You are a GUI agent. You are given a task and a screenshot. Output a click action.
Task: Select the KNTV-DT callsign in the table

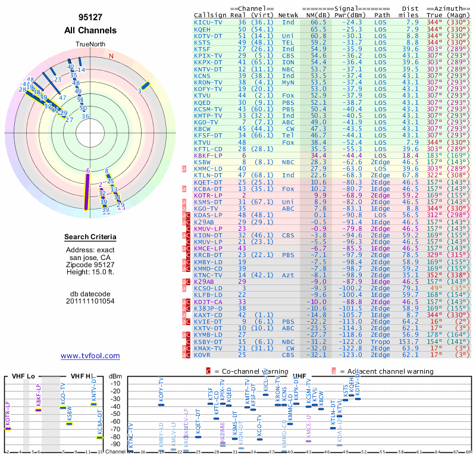tap(208, 69)
